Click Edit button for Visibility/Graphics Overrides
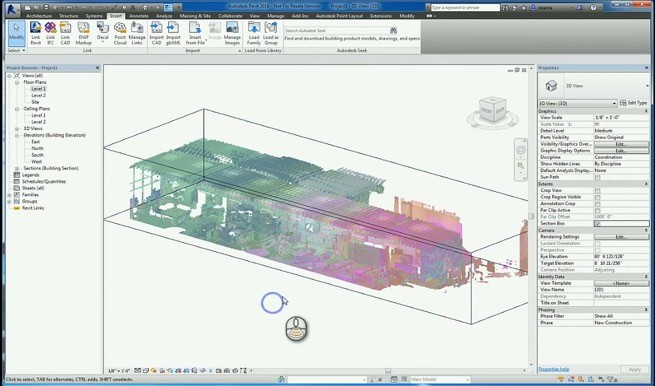Viewport: 655px width, 386px height. 622,144
